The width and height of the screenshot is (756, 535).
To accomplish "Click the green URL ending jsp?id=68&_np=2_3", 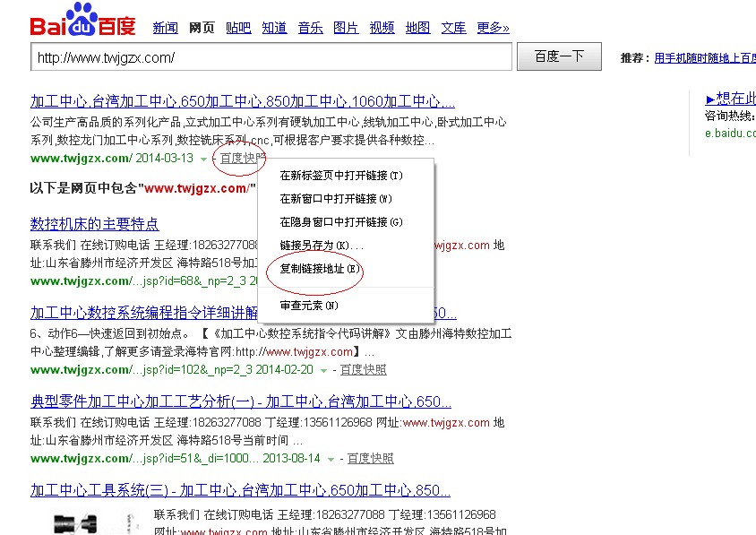I will (x=143, y=280).
